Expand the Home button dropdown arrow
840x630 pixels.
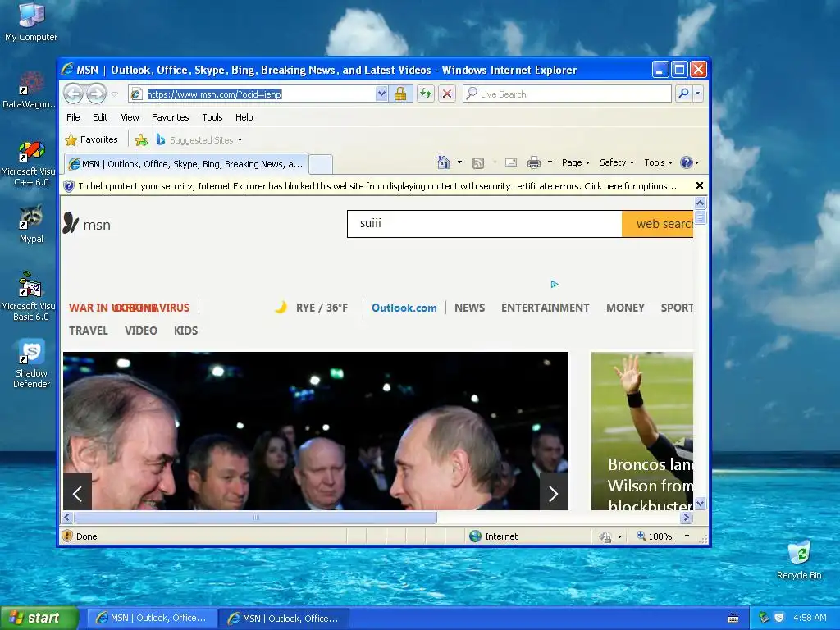pos(459,162)
